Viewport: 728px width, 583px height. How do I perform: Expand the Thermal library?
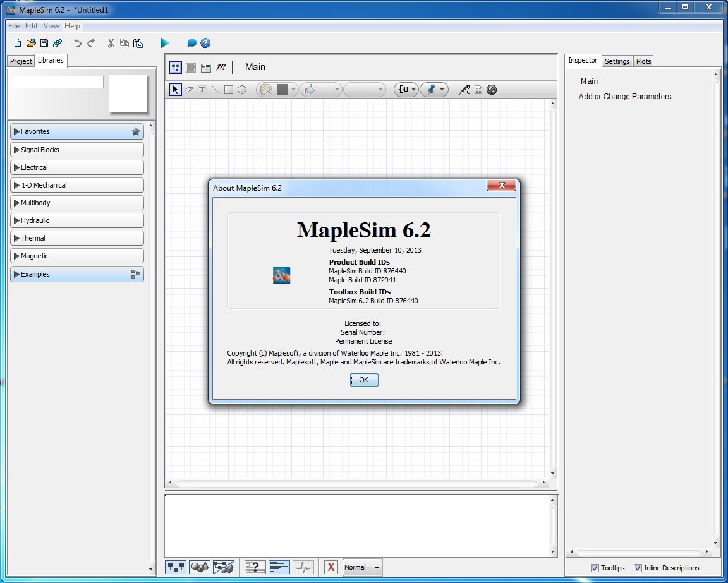coord(77,237)
